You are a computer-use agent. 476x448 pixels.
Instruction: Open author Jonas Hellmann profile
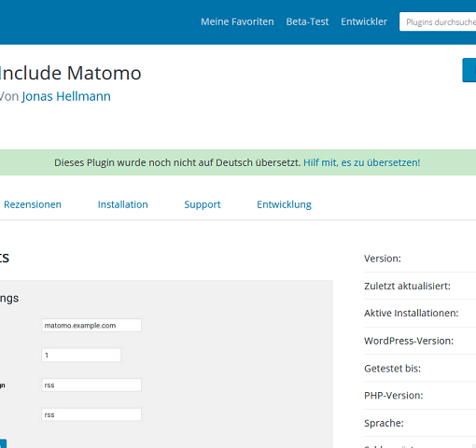tap(66, 96)
